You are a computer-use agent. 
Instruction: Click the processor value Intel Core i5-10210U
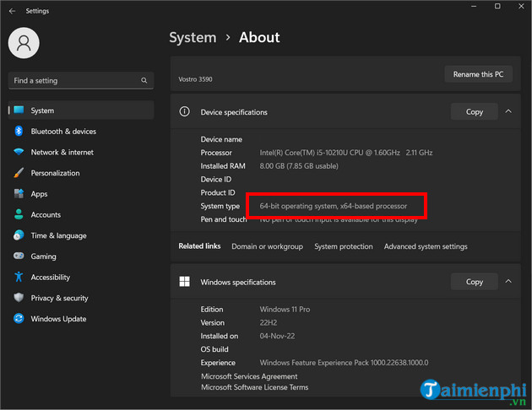click(x=346, y=153)
